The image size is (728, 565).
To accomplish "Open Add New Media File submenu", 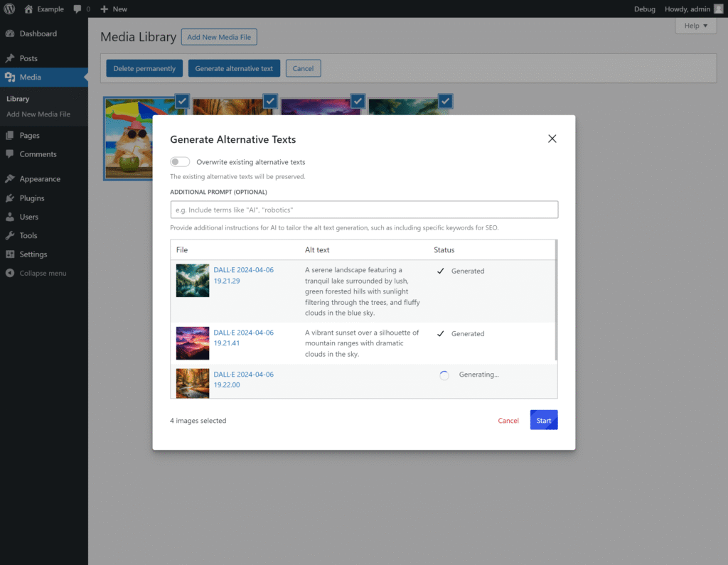I will point(38,114).
